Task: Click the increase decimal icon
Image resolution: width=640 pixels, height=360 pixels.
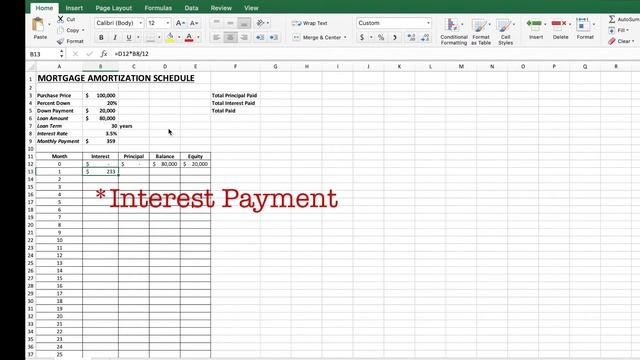Action: (x=411, y=38)
